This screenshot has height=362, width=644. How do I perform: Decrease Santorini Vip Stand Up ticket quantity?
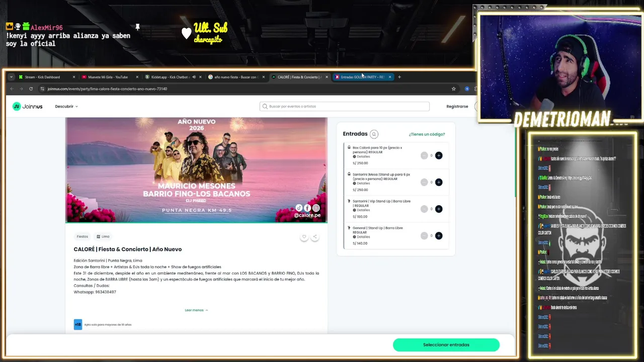pos(424,209)
